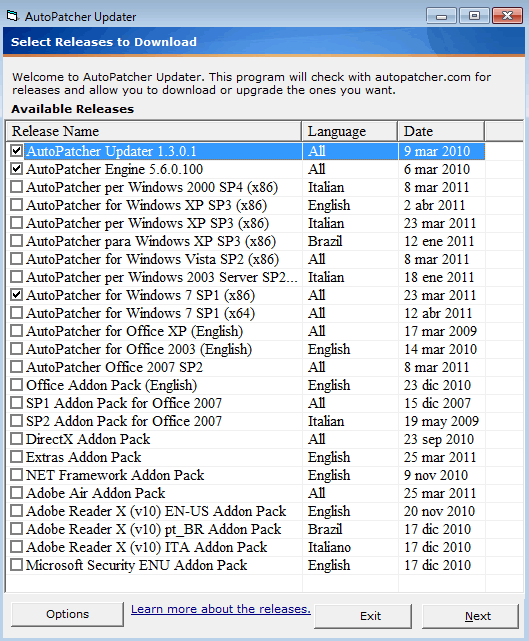The image size is (529, 641).
Task: Minimize the AutoPatcher Updater window
Action: (x=442, y=16)
